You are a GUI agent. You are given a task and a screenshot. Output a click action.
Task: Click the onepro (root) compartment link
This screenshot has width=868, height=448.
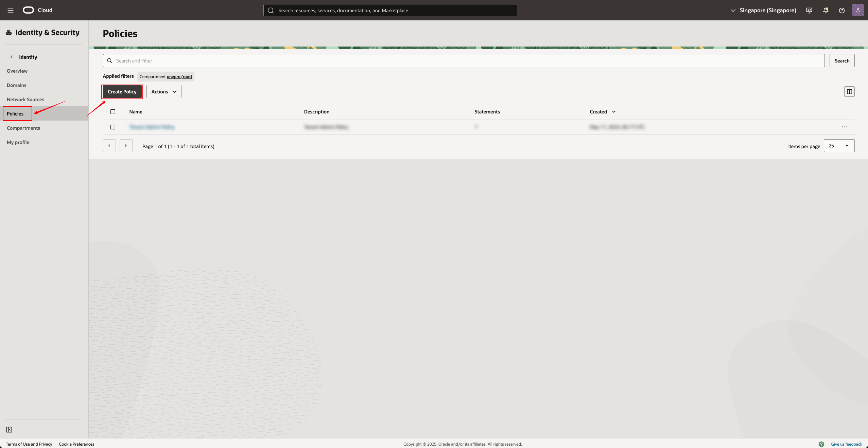pyautogui.click(x=179, y=77)
